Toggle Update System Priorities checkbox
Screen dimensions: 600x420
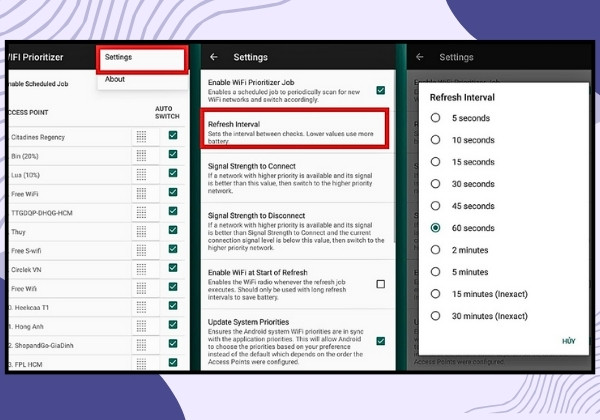(380, 341)
